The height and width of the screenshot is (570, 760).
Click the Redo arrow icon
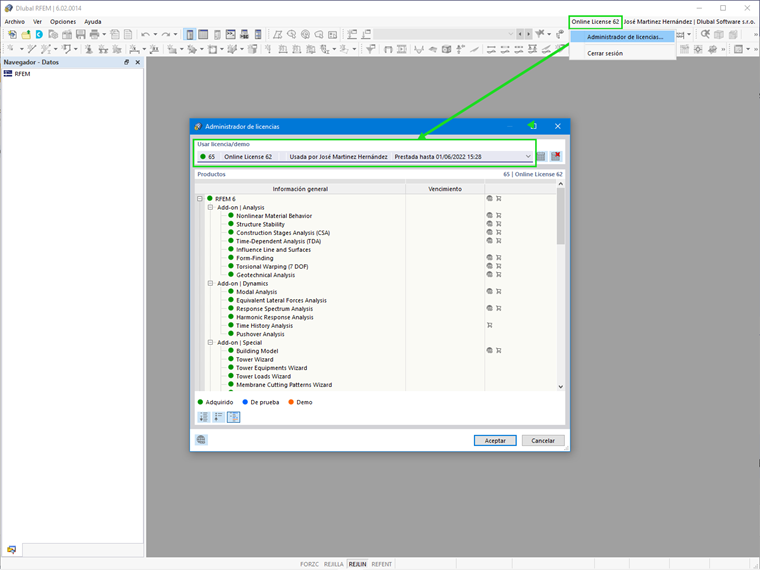[x=166, y=34]
